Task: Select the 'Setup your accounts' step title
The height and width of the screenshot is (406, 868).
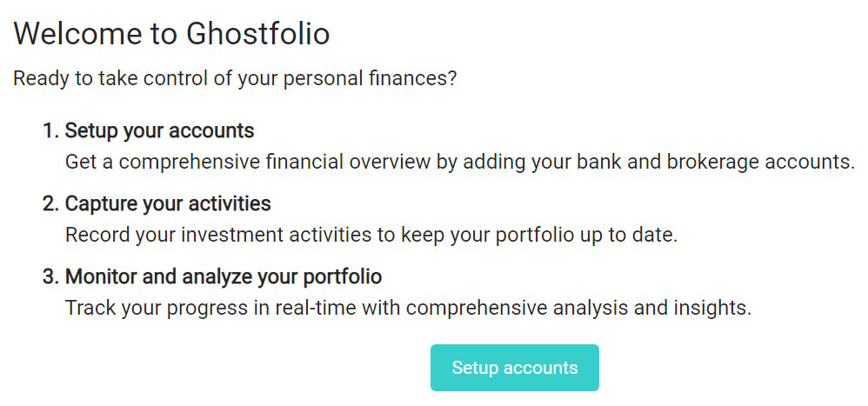Action: [x=159, y=131]
